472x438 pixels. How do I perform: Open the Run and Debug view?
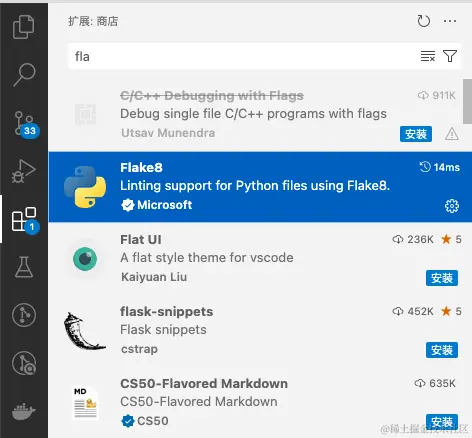(24, 171)
